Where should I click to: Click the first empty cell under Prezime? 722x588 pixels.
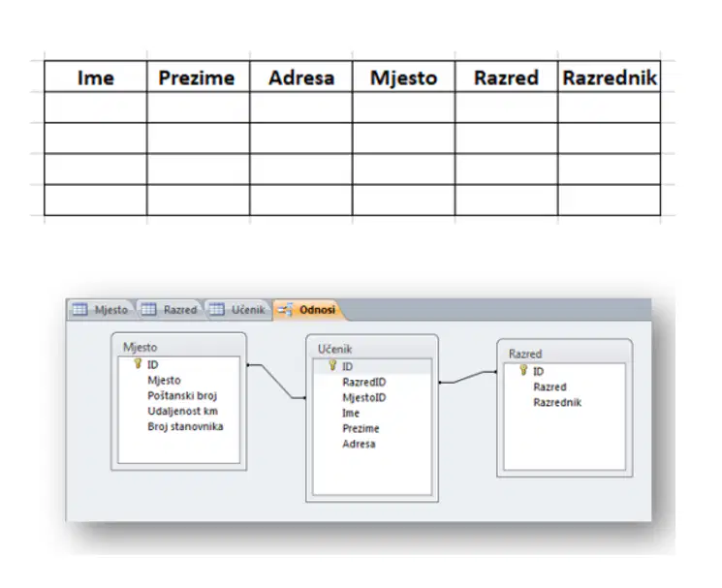(199, 108)
